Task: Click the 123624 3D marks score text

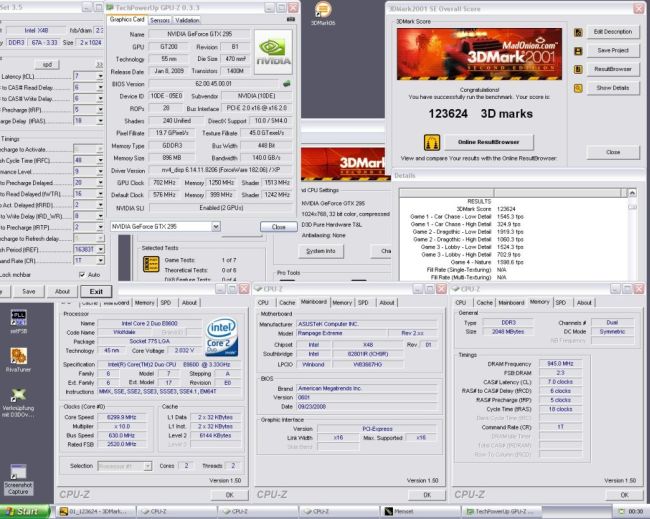Action: (480, 114)
